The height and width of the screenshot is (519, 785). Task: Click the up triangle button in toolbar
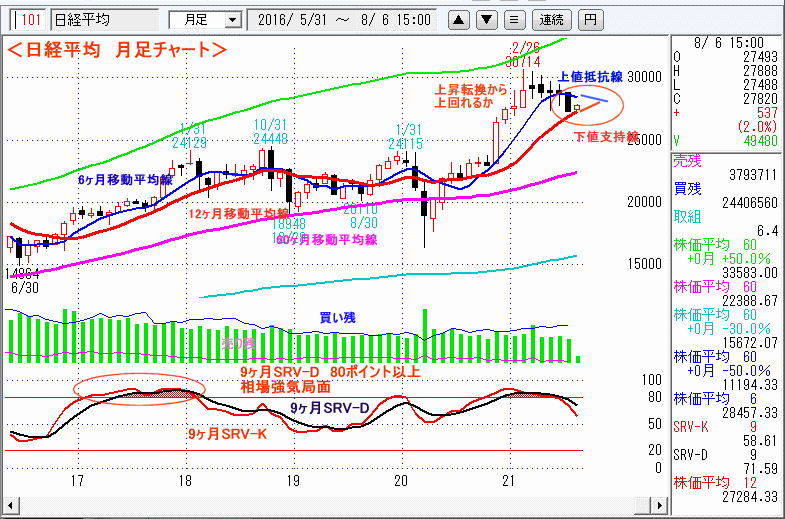[x=459, y=19]
